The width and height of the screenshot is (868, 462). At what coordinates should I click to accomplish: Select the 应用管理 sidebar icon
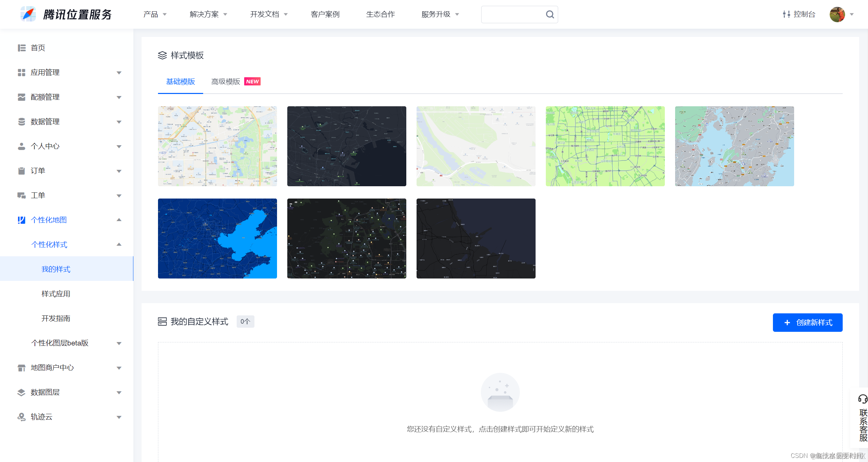pos(21,72)
